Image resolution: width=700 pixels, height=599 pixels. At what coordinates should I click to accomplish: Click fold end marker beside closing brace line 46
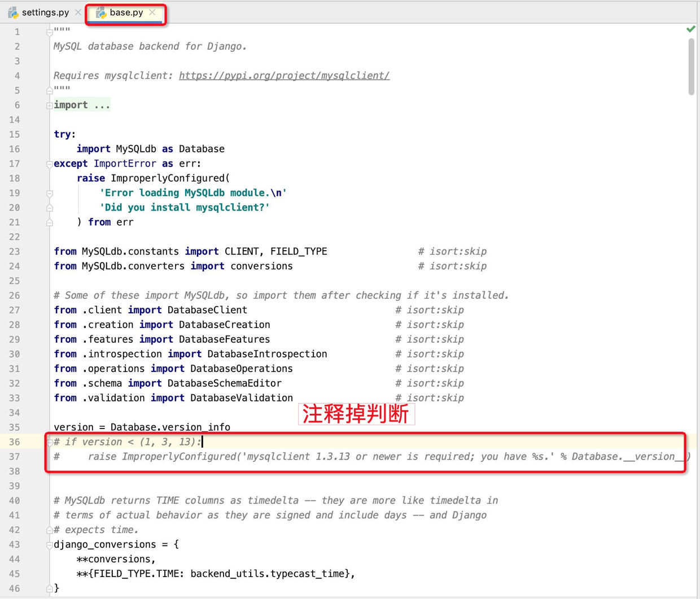click(50, 589)
